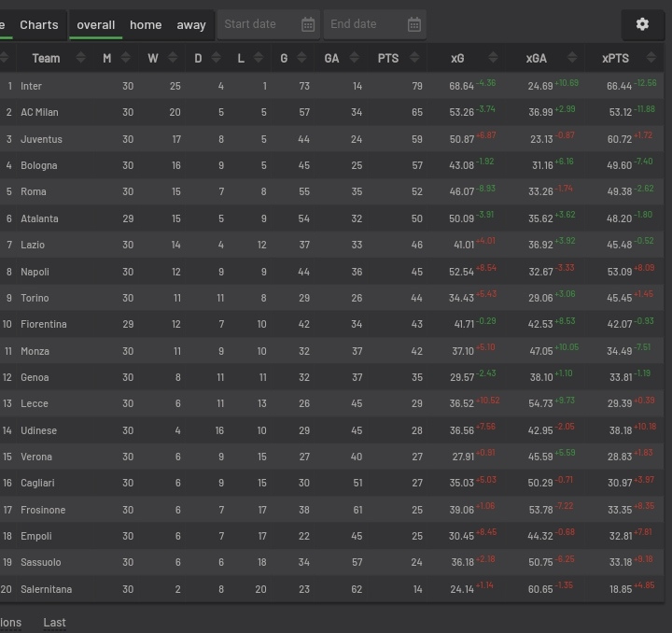Open Monza team page

coord(35,351)
